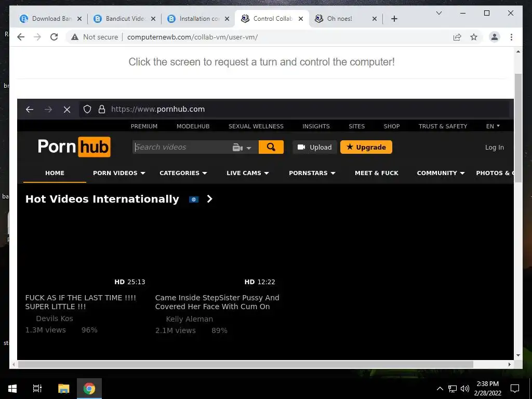Open the notification center icon
This screenshot has height=399, width=532.
(515, 389)
